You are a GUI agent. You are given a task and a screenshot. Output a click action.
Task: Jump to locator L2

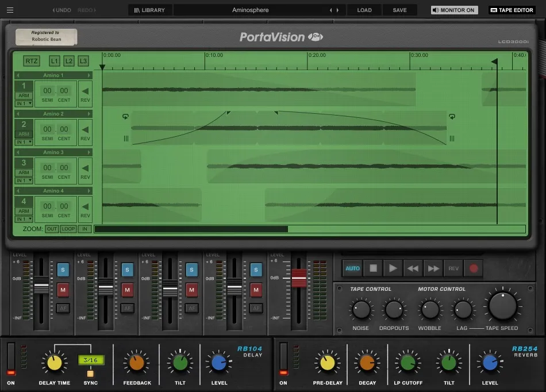tap(69, 62)
